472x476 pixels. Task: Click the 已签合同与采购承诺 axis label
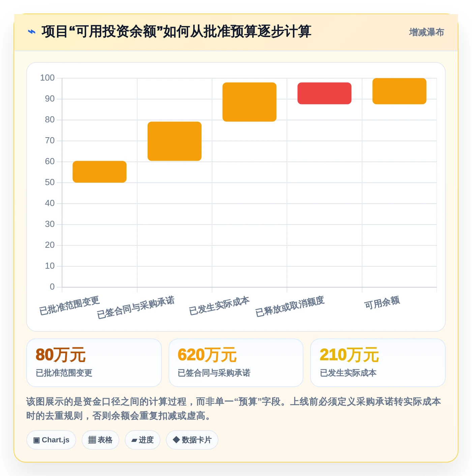[136, 307]
